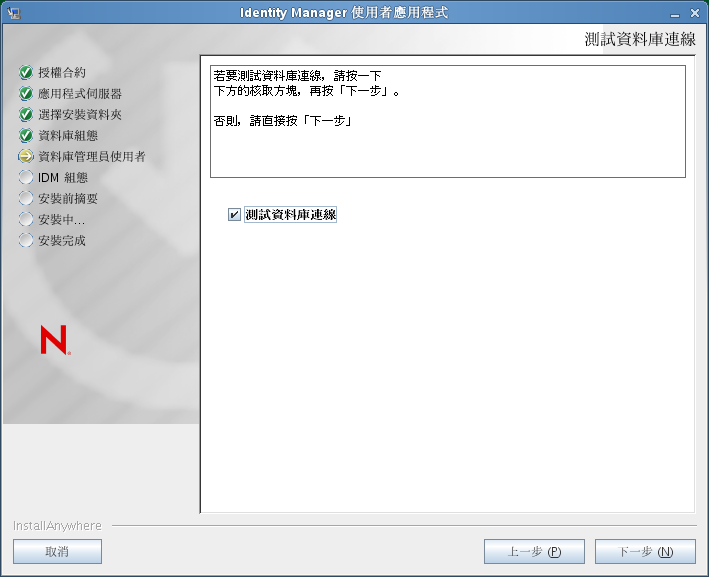This screenshot has width=709, height=577.
Task: Cancel the installer with the 取消 button
Action: [x=57, y=552]
